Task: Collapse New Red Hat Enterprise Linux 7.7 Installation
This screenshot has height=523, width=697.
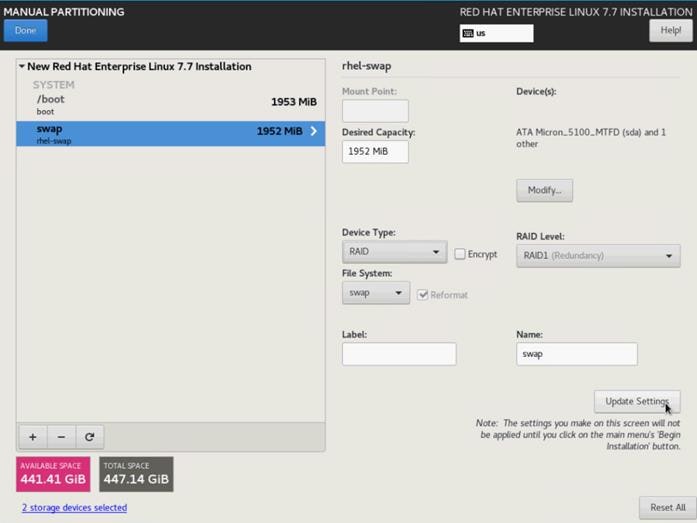Action: click(21, 66)
